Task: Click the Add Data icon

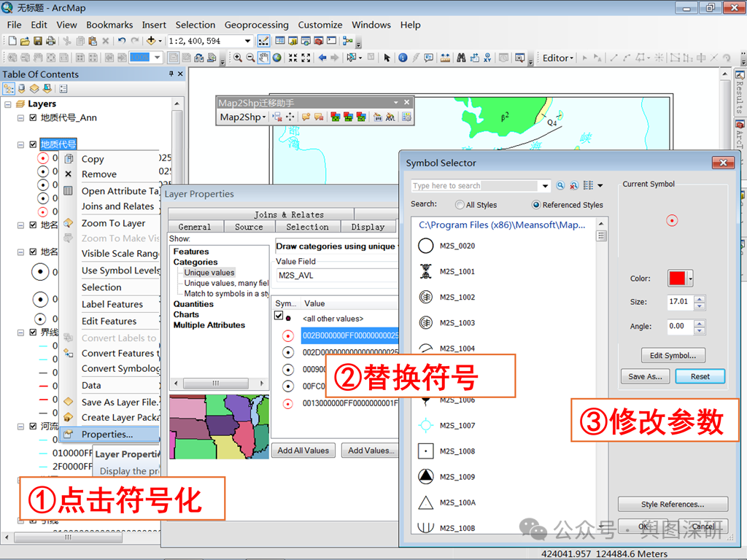Action: pos(151,41)
